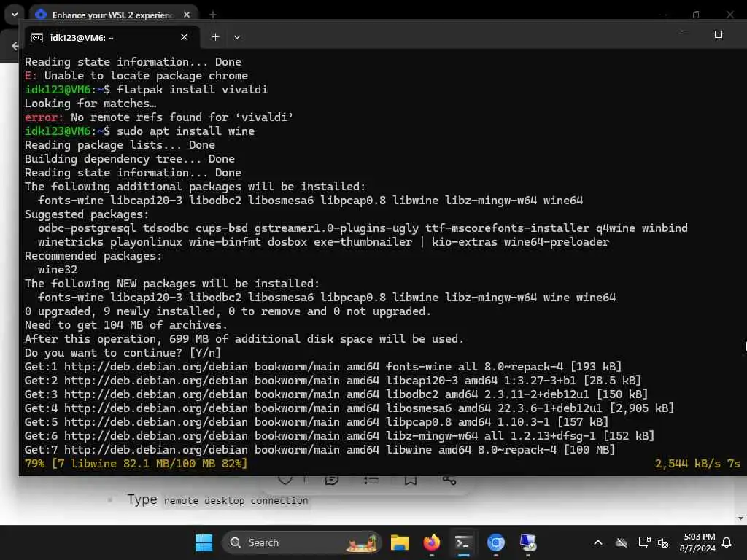
Task: Click the 'Building dependency tree... Done' line
Action: [x=130, y=158]
